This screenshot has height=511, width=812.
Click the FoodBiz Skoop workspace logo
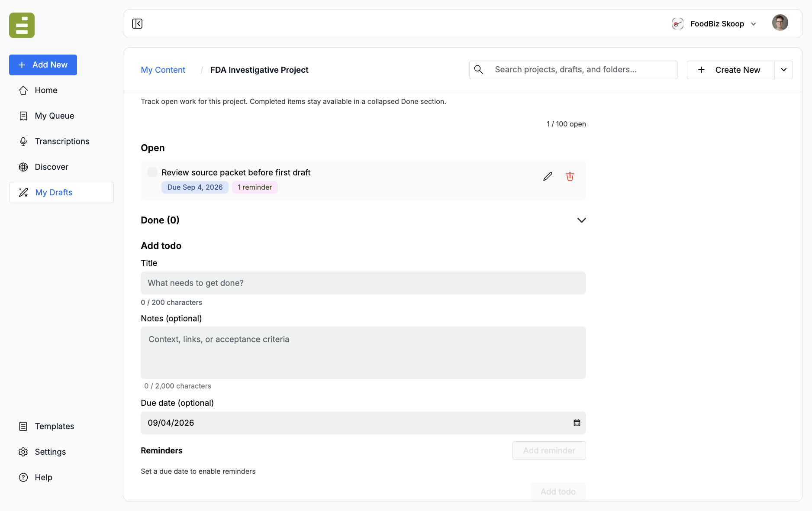point(677,23)
